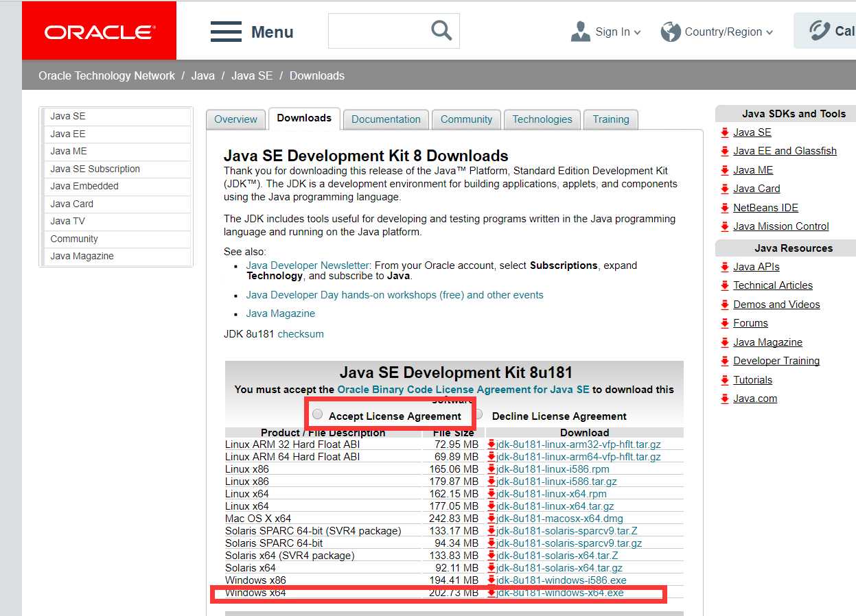Click red arrow icon for windows-i586.exe

click(x=491, y=580)
